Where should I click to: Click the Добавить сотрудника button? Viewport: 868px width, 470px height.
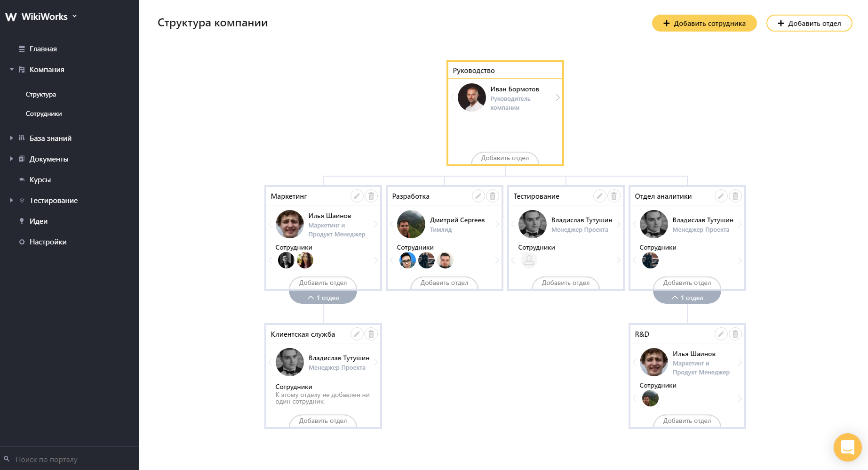click(704, 23)
